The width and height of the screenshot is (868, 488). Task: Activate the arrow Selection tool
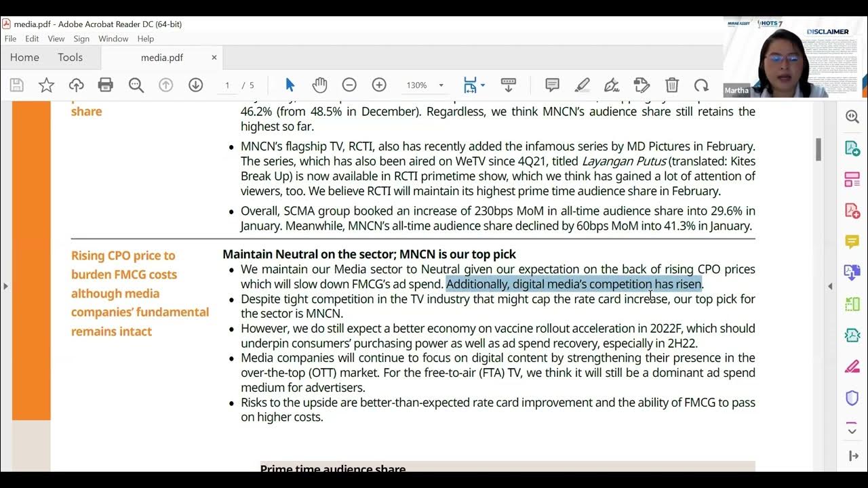click(x=290, y=85)
